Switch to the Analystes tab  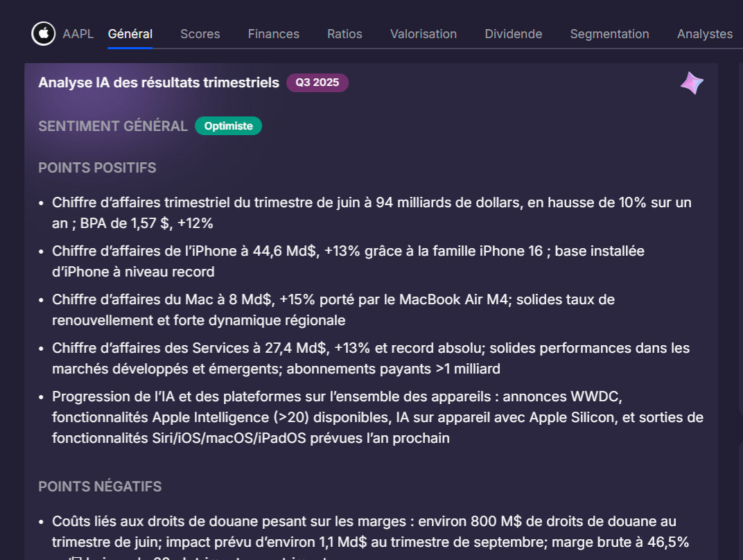[704, 33]
